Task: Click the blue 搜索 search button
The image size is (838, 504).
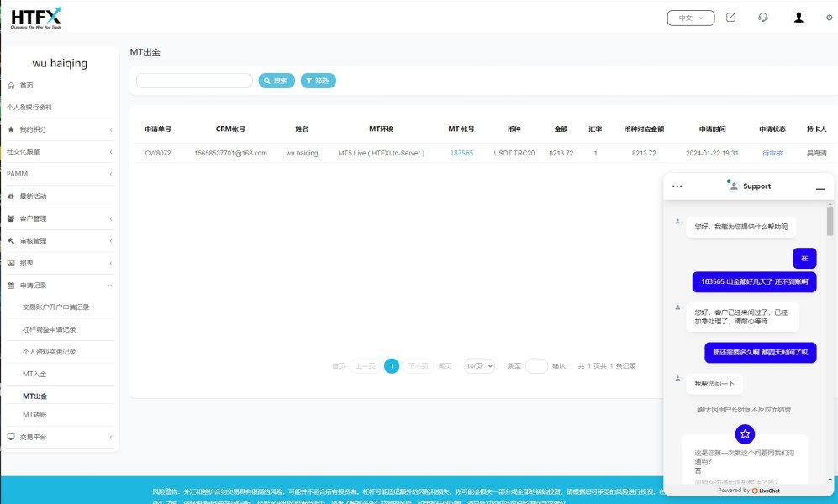Action: coord(277,81)
